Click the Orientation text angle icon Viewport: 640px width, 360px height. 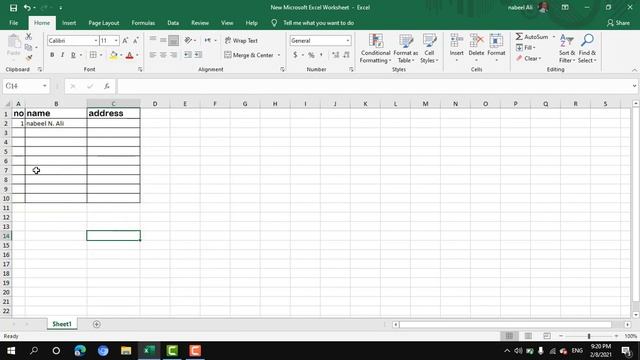tap(188, 40)
